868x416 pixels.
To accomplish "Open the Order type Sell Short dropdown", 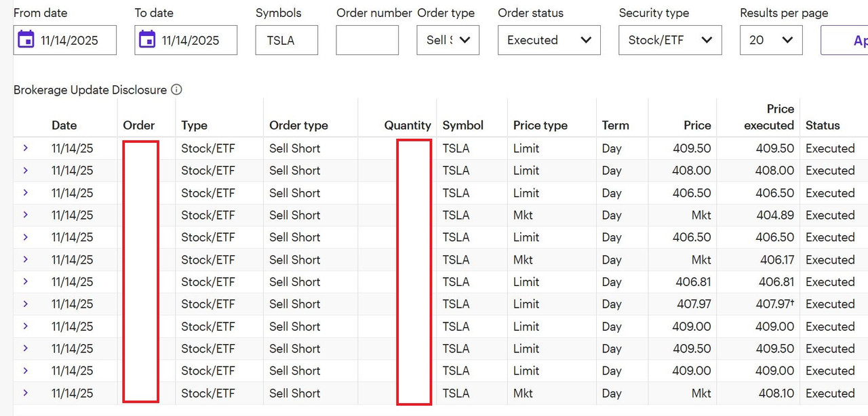I will coord(448,40).
